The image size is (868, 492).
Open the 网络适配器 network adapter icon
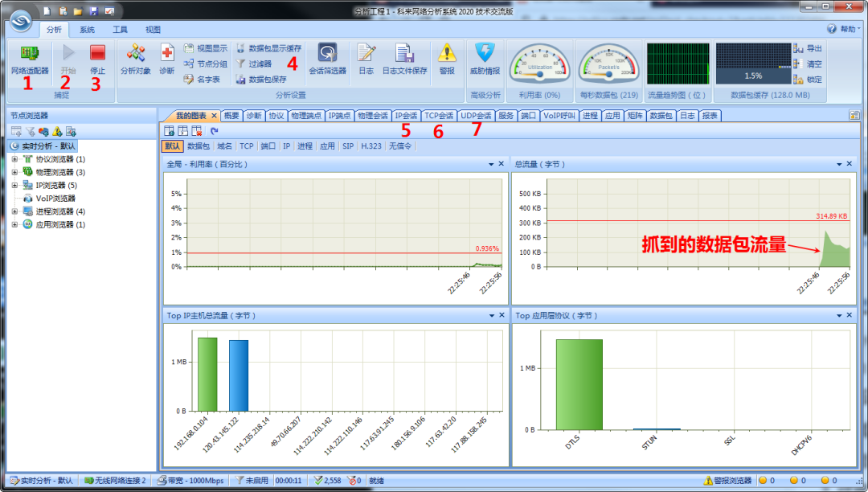(30, 59)
